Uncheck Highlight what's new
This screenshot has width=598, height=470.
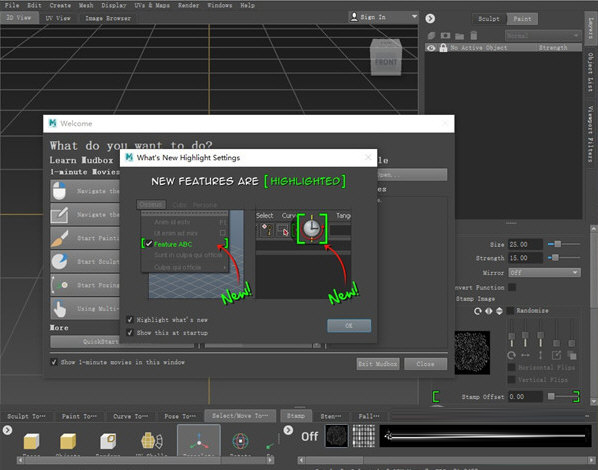coord(130,320)
